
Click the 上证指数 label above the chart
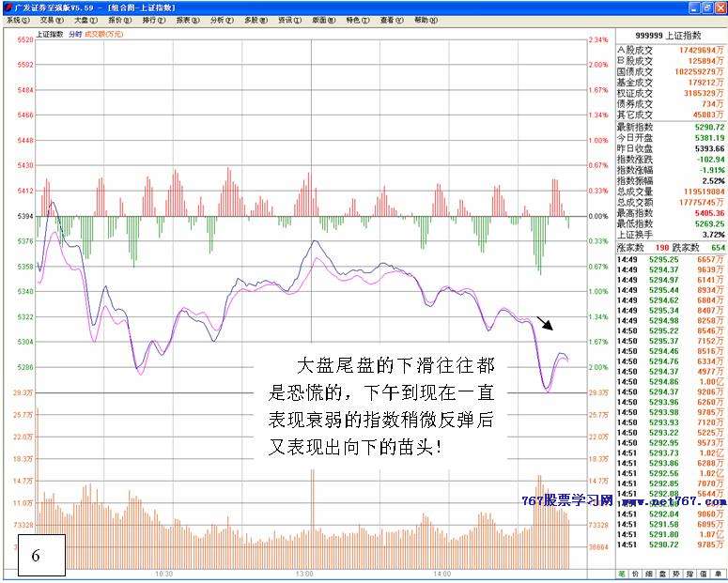pos(50,35)
